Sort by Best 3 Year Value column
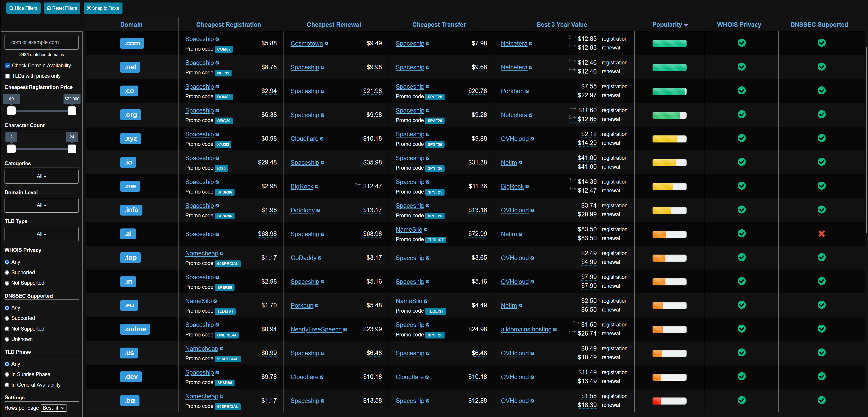The height and width of the screenshot is (417, 868). pyautogui.click(x=561, y=25)
